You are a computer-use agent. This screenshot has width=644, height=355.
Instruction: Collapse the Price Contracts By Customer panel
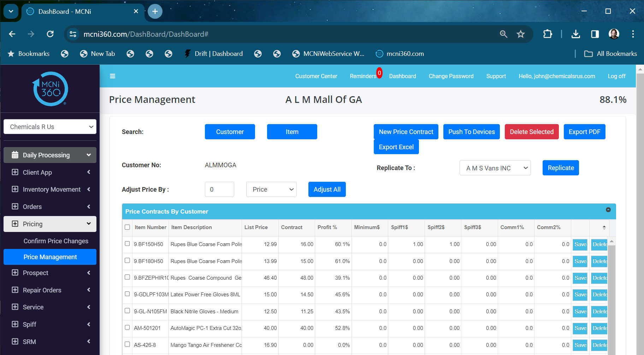(x=608, y=210)
